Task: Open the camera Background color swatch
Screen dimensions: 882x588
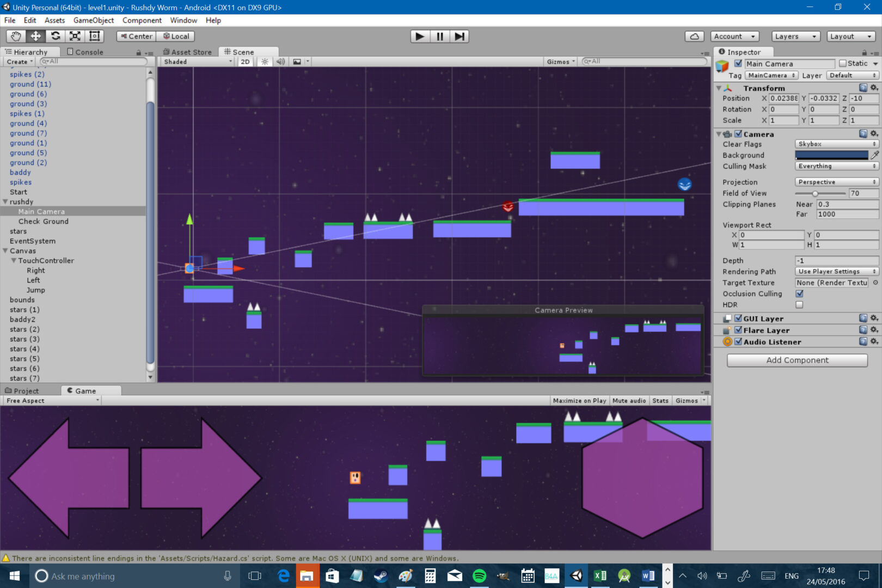Action: coord(831,155)
